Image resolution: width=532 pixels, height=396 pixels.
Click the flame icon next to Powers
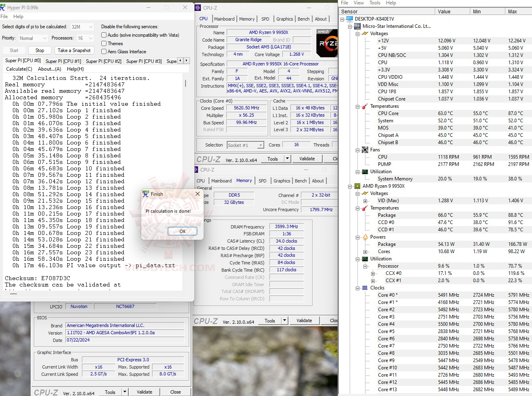365,237
